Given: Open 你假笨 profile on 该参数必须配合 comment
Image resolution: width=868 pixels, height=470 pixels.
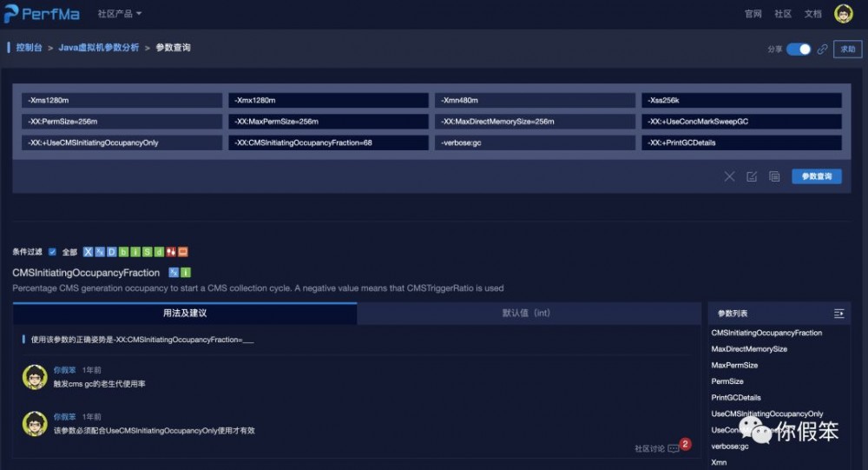Looking at the screenshot, I should coord(64,416).
